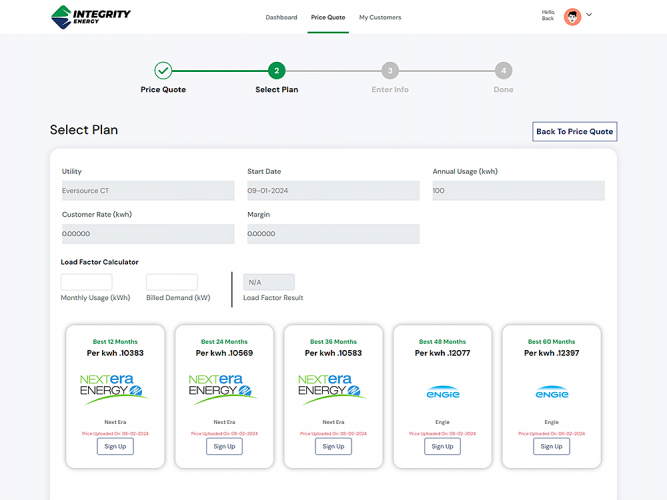Click the Done step label
Image resolution: width=667 pixels, height=500 pixels.
point(503,90)
